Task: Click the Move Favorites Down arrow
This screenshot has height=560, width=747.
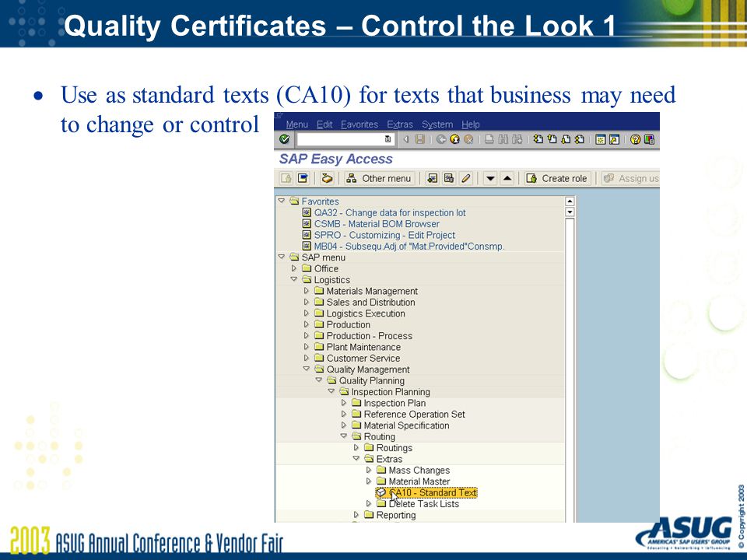Action: tap(490, 178)
